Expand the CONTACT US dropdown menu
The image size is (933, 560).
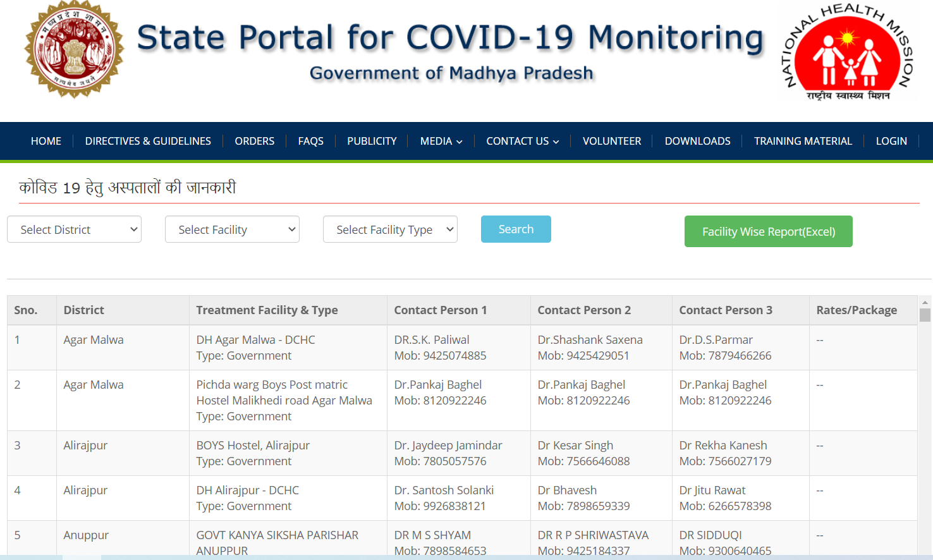523,141
